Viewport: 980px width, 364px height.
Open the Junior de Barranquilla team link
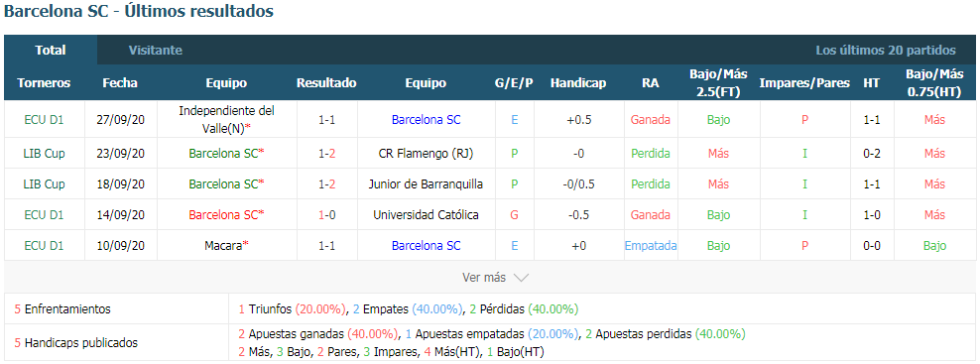pos(426,183)
